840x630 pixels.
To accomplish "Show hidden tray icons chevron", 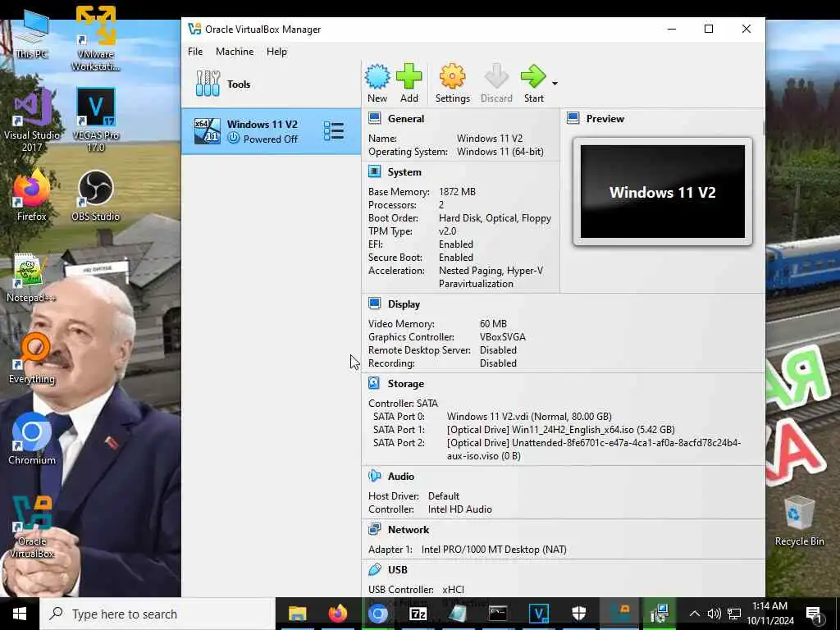I will (x=694, y=614).
